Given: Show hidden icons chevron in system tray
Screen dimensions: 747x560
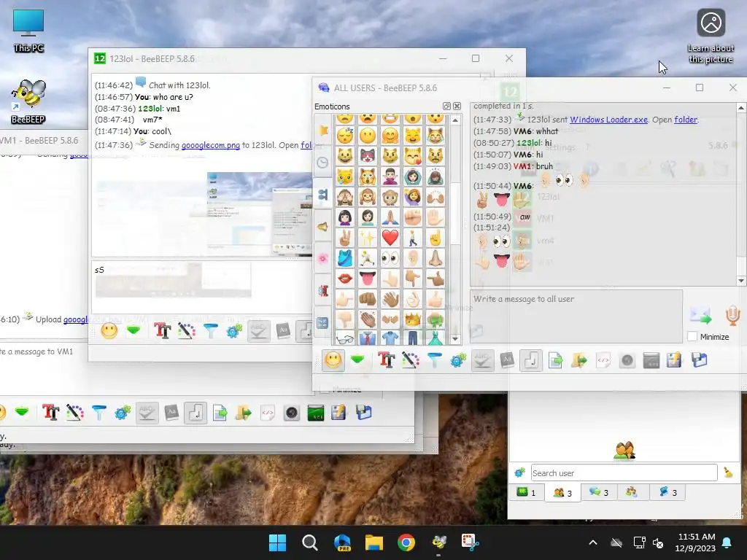Looking at the screenshot, I should 593,542.
